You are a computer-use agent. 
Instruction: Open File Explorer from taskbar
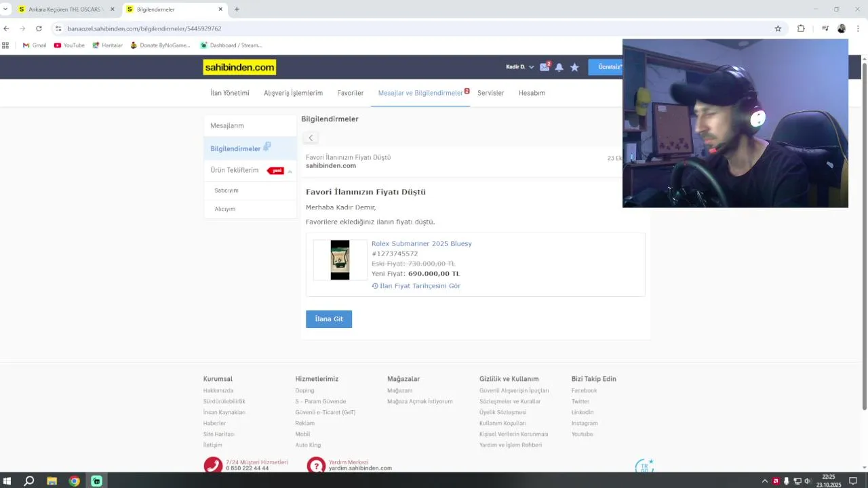pos(52,481)
